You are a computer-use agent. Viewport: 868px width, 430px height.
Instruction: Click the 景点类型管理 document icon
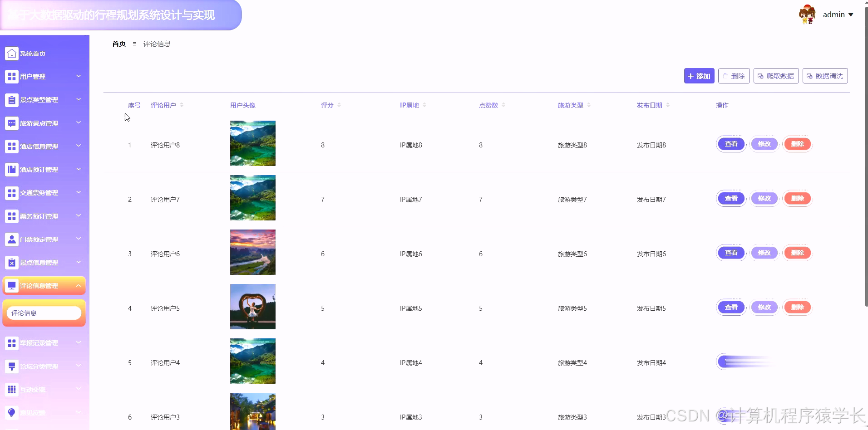coord(11,99)
